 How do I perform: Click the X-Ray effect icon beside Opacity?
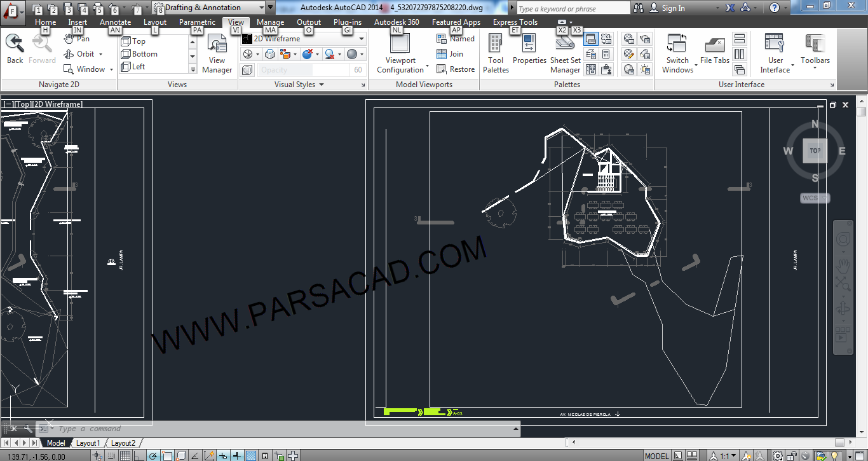pos(248,70)
